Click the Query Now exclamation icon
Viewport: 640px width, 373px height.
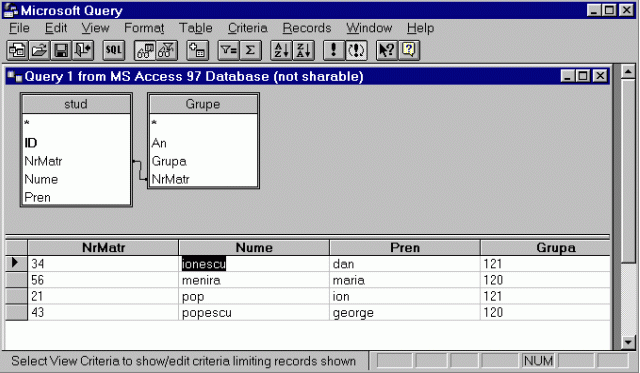(334, 51)
